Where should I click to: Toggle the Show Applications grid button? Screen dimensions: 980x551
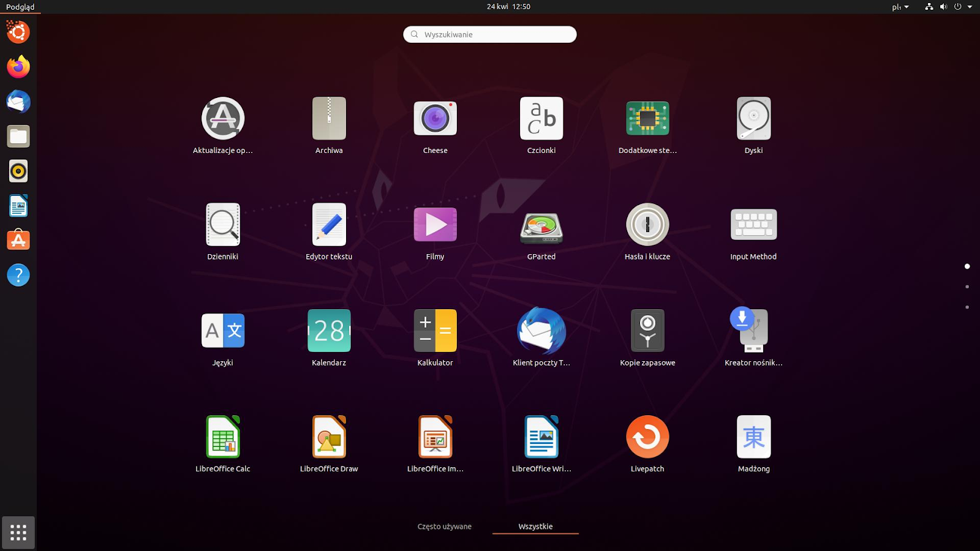tap(18, 533)
